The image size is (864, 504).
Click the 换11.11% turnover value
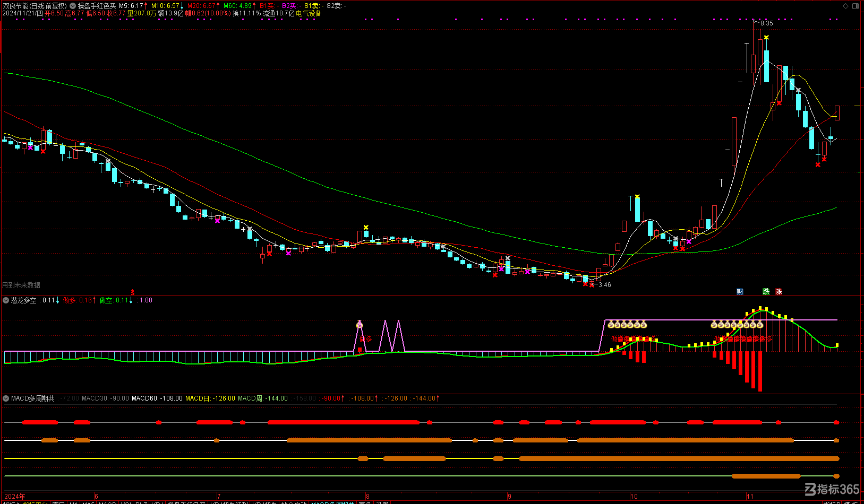(247, 13)
